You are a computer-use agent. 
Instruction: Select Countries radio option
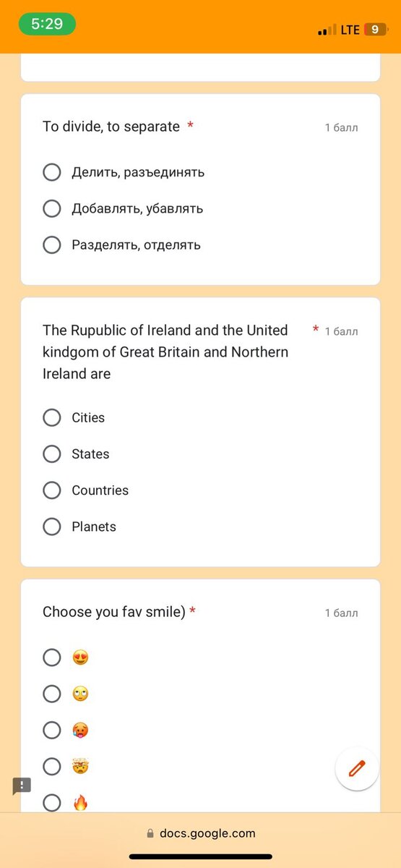click(x=85, y=490)
